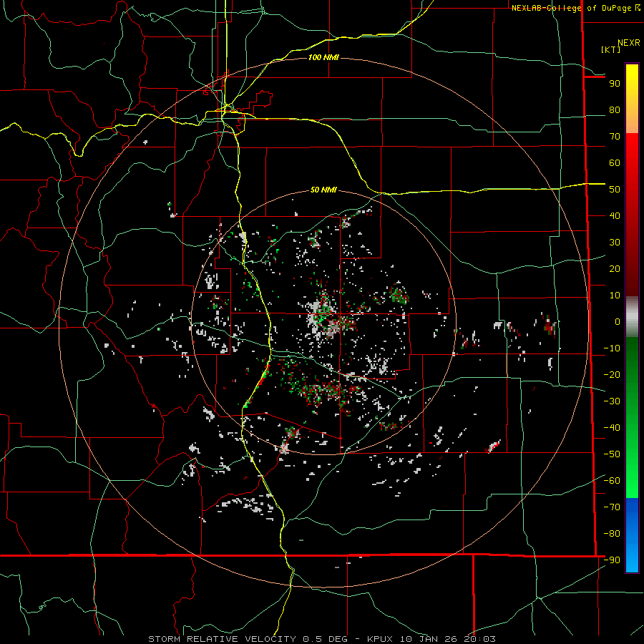Click the 100 NMI range ring label

[323, 57]
